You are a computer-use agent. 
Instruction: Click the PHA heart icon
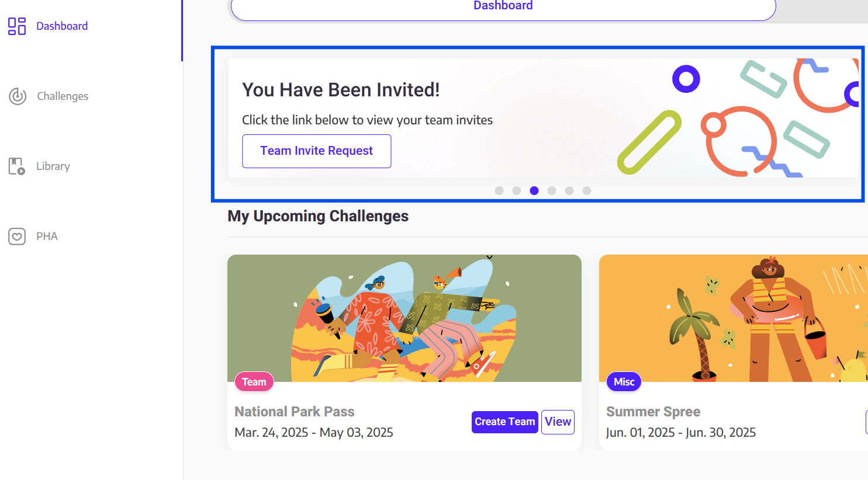pyautogui.click(x=17, y=236)
